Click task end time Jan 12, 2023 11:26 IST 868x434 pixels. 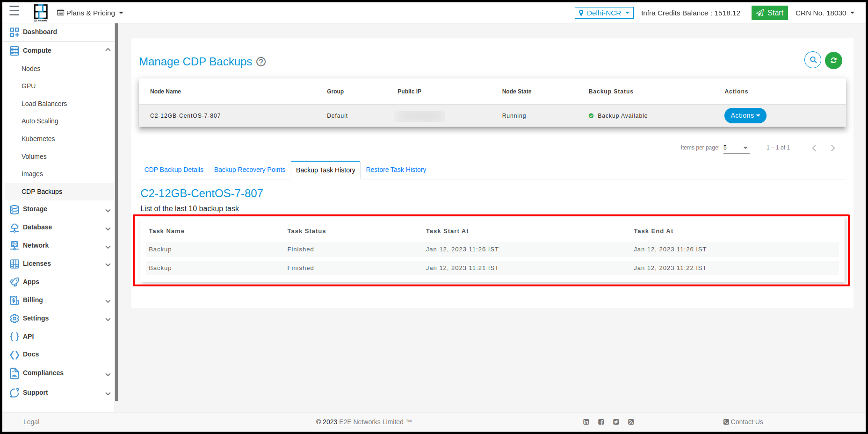pos(670,249)
